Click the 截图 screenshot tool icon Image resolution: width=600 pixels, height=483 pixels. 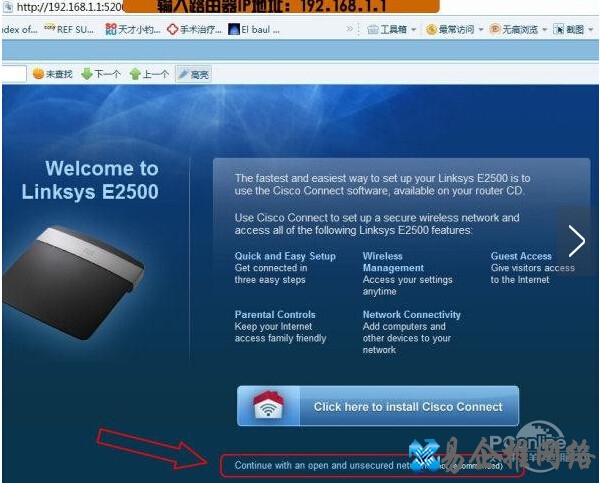[559, 29]
